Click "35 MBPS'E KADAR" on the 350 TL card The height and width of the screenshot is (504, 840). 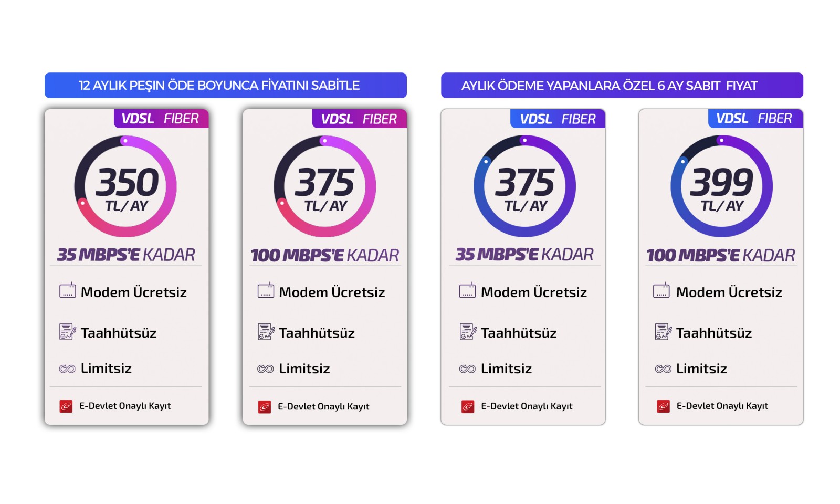126,255
